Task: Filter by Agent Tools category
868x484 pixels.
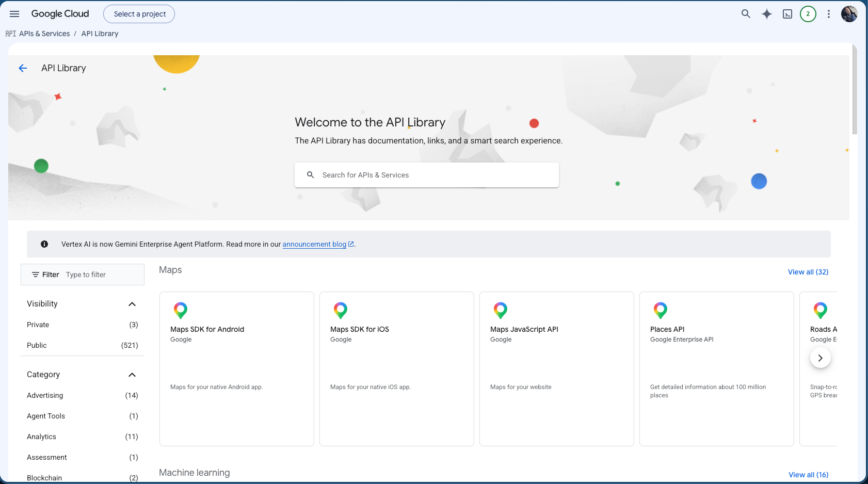Action: 83,416
